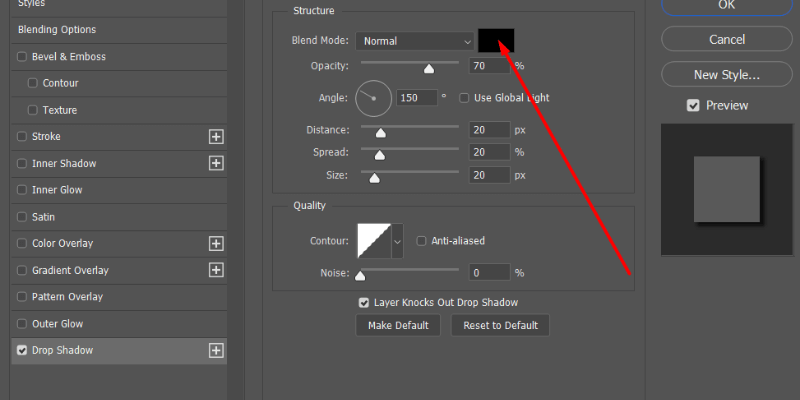
Task: Add another Inner Shadow with plus icon
Action: pyautogui.click(x=215, y=163)
